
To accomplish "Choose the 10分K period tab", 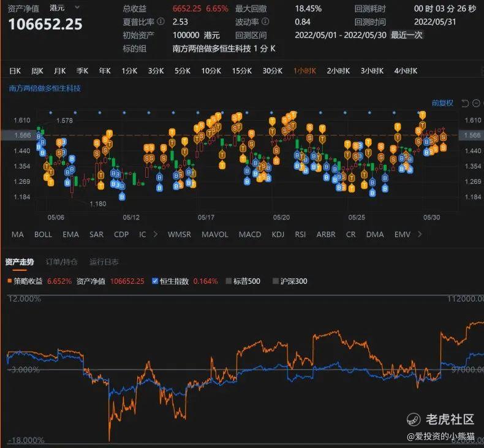I will [211, 71].
